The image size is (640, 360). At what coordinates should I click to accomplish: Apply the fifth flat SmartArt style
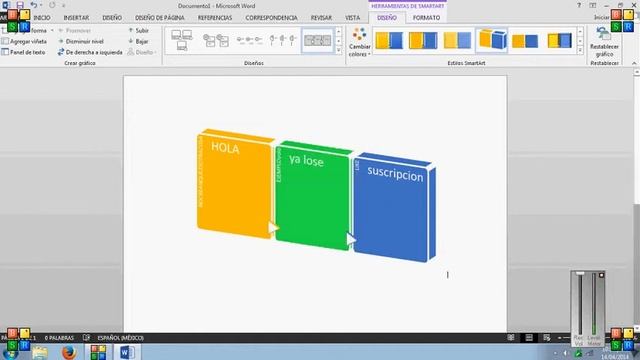click(x=525, y=40)
